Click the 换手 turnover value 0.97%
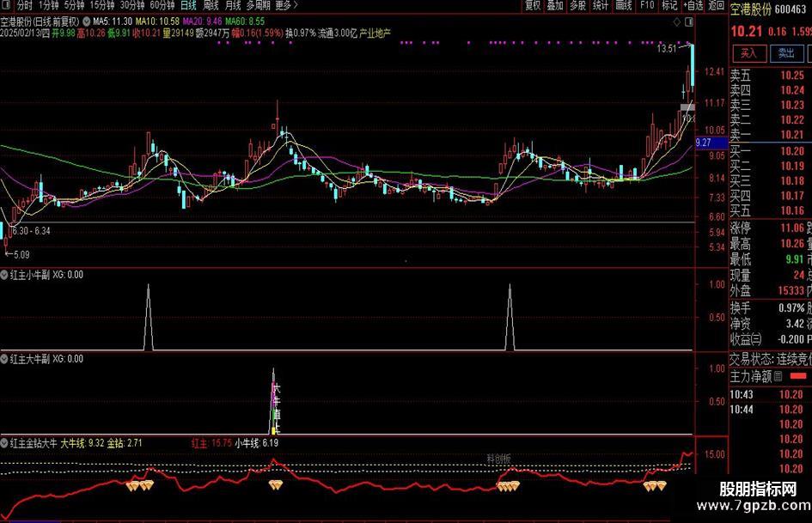Viewport: 812px width, 523px height. [791, 308]
